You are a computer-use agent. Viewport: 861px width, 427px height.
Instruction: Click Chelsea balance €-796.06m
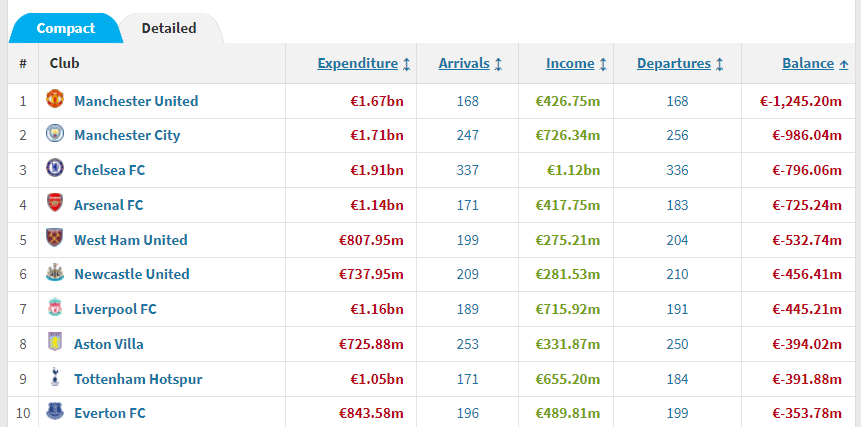807,170
